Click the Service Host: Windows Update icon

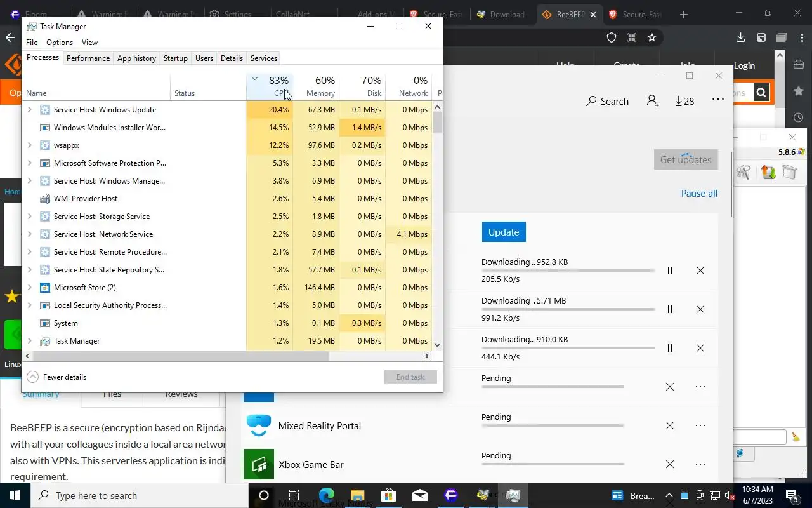click(x=45, y=110)
